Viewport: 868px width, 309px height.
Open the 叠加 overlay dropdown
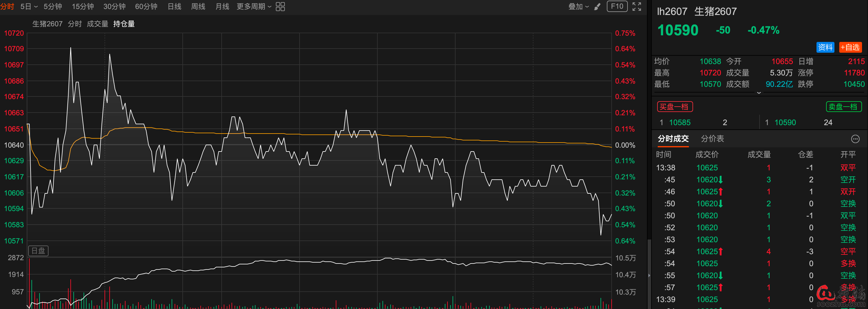pos(578,7)
